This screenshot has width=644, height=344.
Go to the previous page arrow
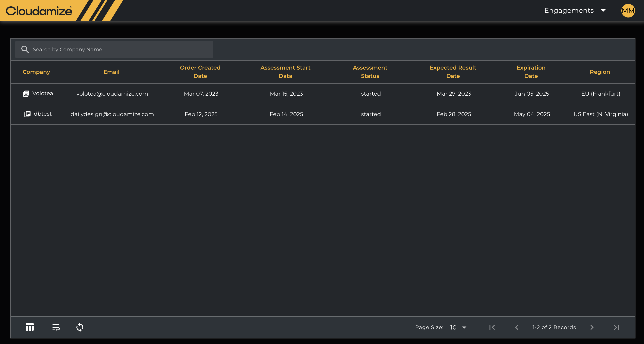point(517,327)
